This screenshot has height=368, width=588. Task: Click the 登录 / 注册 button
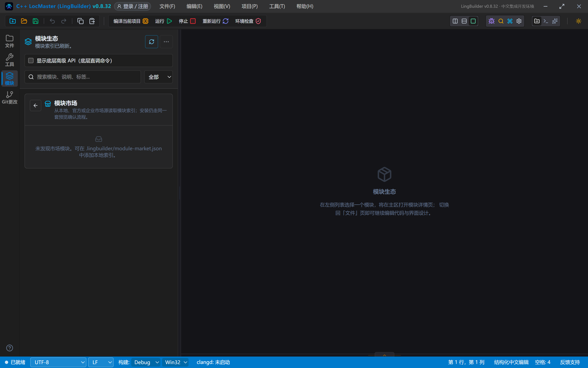tap(133, 6)
